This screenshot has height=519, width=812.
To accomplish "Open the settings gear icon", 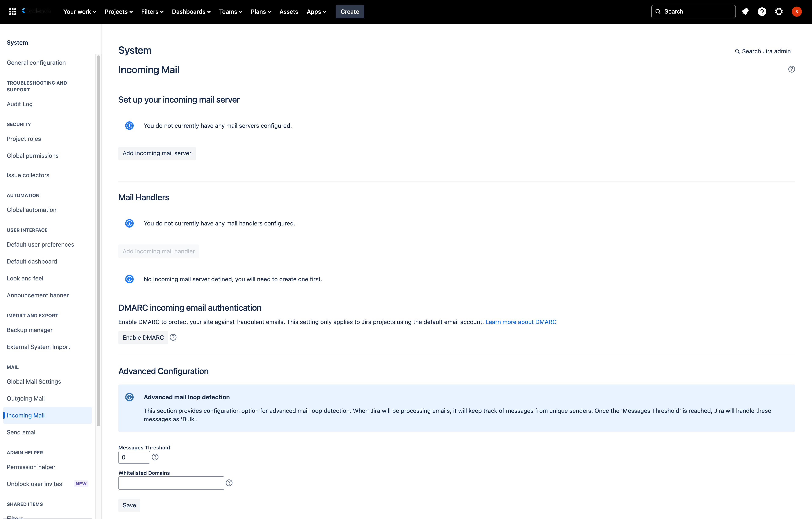I will [779, 12].
